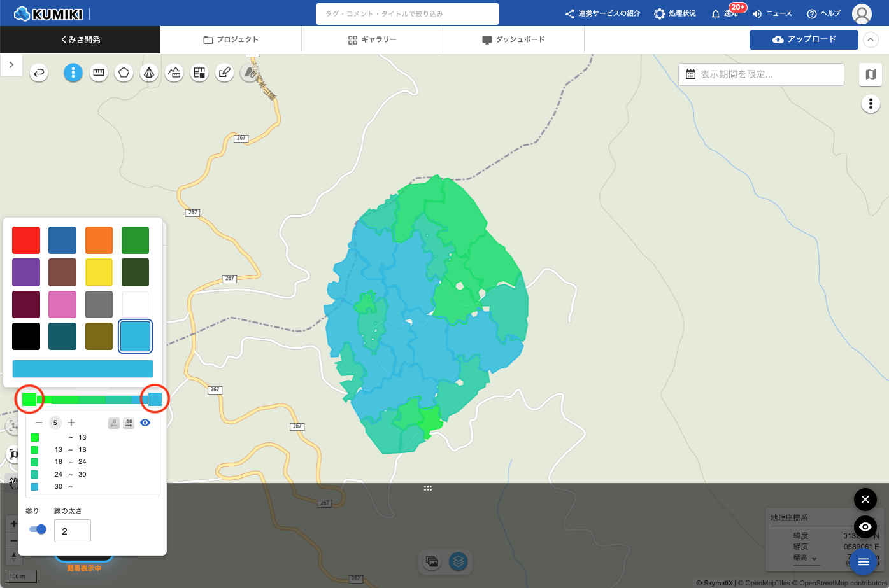Open the 標高 dropdown in coordinates panel

point(814,559)
